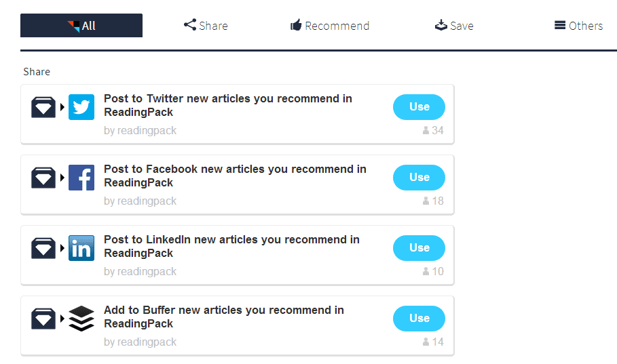Screen dimensions: 617x364
Task: Select the Recommend tab
Action: click(x=330, y=26)
